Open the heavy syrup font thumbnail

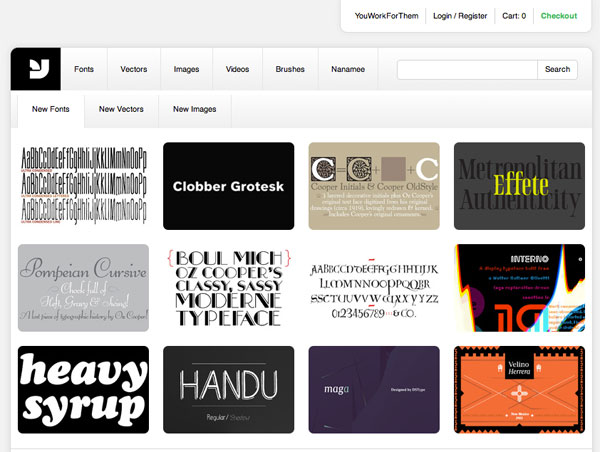pos(83,390)
